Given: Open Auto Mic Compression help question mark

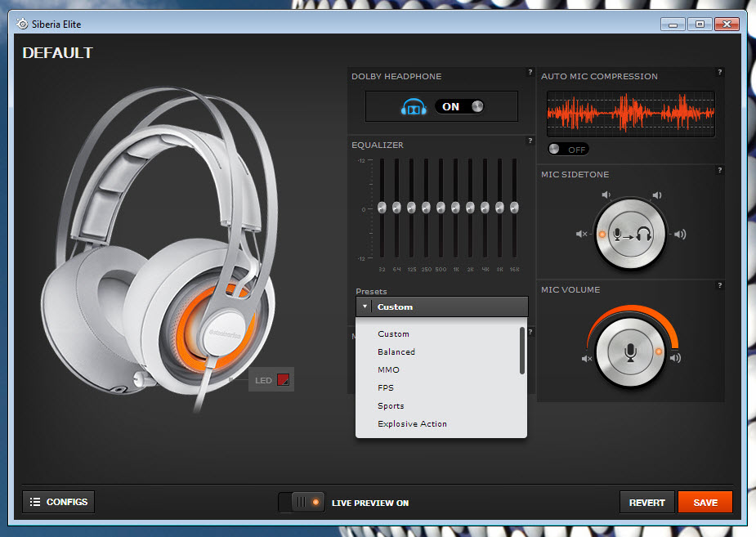Looking at the screenshot, I should point(720,72).
